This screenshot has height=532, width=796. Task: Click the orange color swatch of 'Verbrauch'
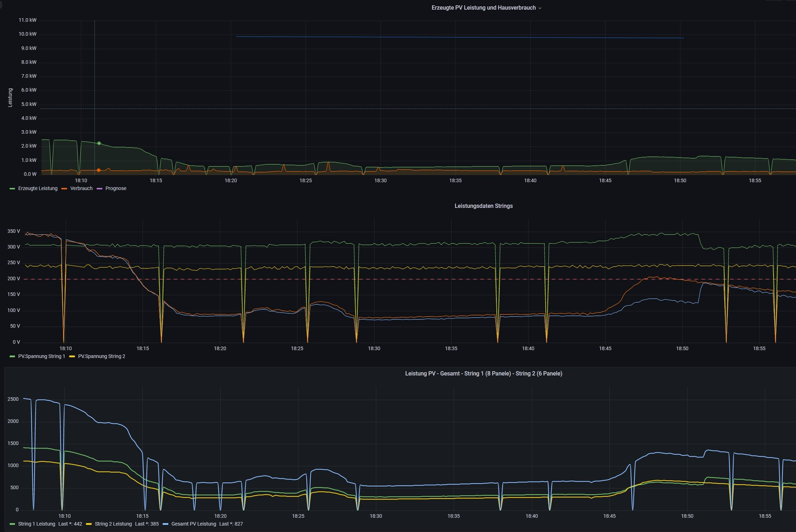[x=64, y=189]
